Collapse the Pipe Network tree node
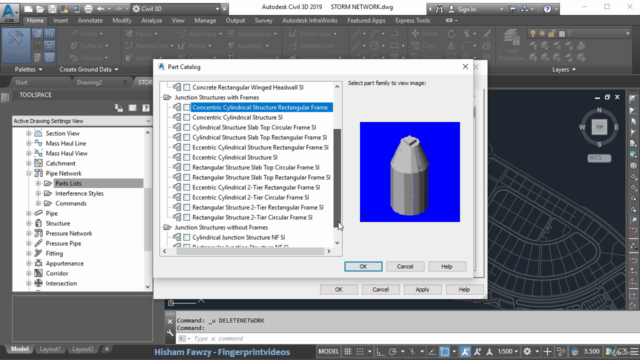Viewport: 640px width, 360px height. coord(29,173)
